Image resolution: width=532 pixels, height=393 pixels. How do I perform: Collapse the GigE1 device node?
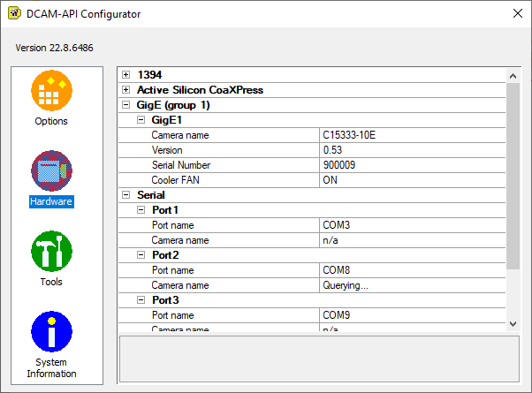(141, 120)
